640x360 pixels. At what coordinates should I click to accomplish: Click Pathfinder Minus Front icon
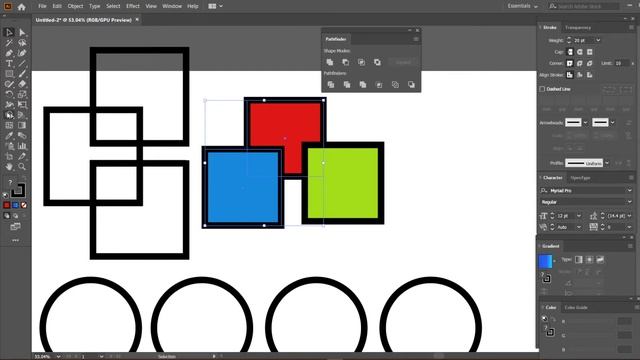click(346, 62)
